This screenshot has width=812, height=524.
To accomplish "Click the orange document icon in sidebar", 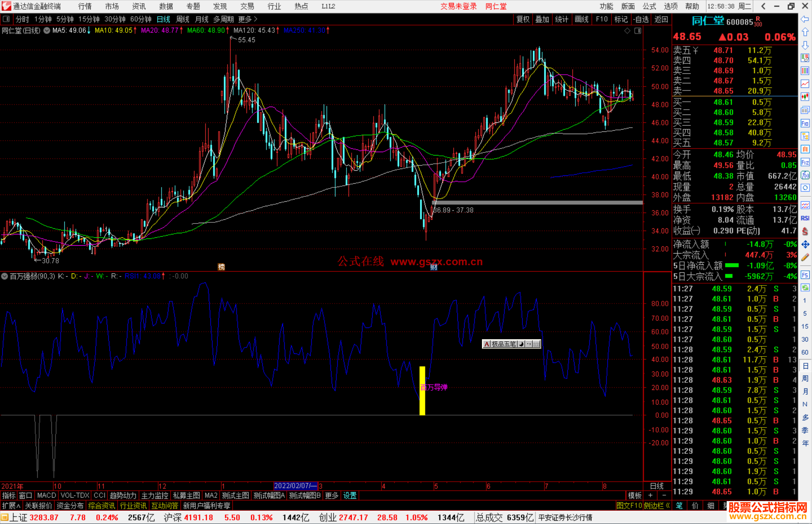I will pyautogui.click(x=805, y=149).
